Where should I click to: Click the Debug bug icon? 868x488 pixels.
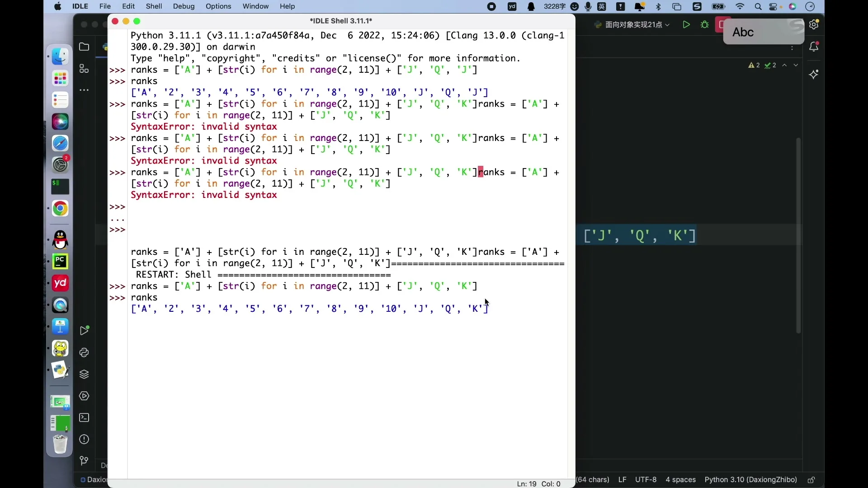tap(705, 25)
